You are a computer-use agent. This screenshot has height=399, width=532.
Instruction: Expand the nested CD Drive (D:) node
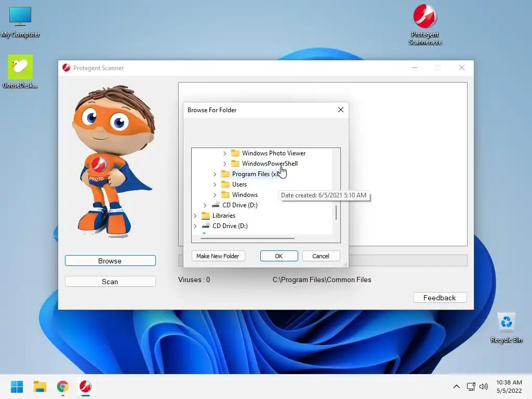click(205, 205)
